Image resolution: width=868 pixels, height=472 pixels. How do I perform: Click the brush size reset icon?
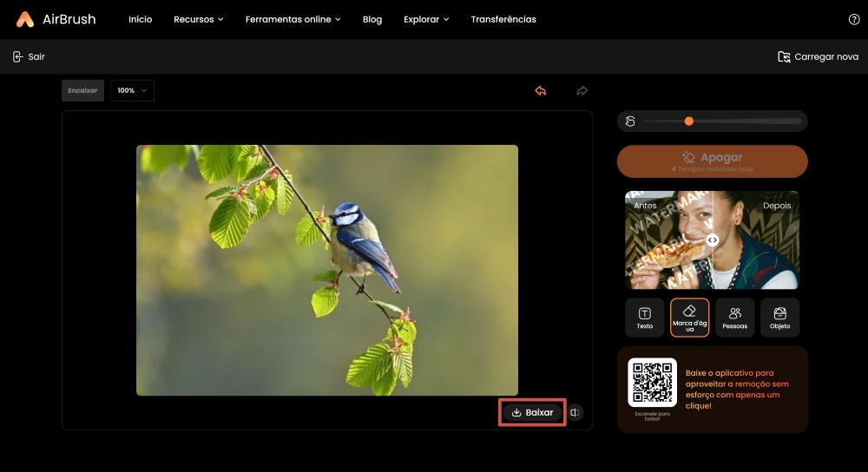(x=630, y=121)
